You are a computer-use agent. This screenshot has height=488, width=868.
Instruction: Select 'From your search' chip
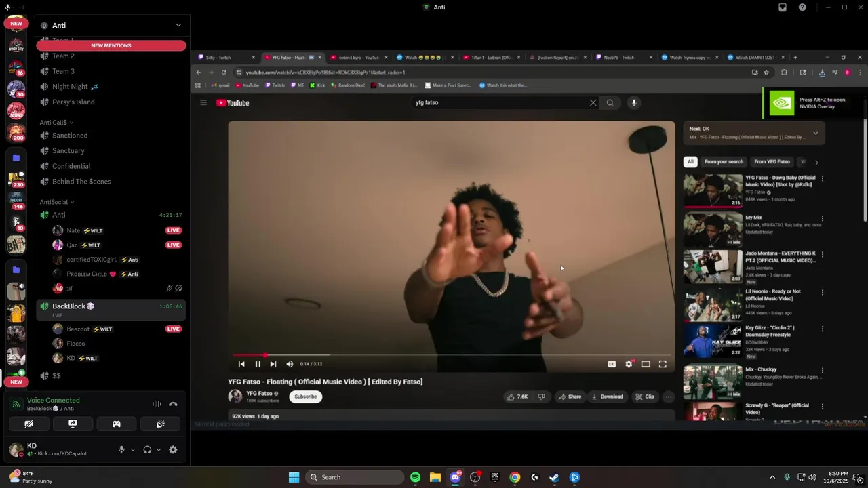(724, 162)
